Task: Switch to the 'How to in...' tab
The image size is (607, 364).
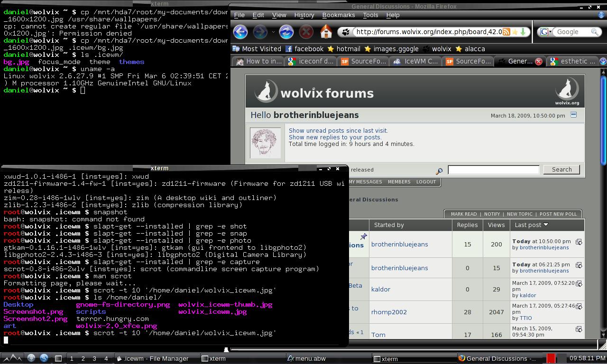Action: 259,61
